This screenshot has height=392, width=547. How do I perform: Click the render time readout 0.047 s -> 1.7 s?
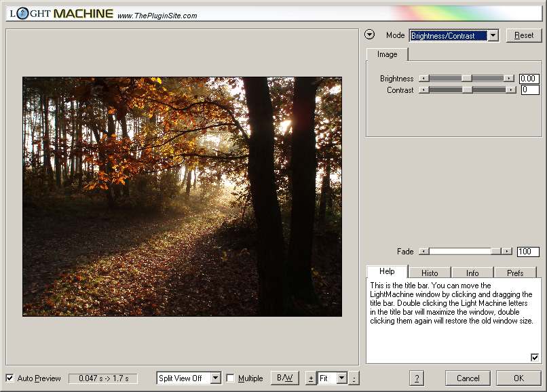103,378
